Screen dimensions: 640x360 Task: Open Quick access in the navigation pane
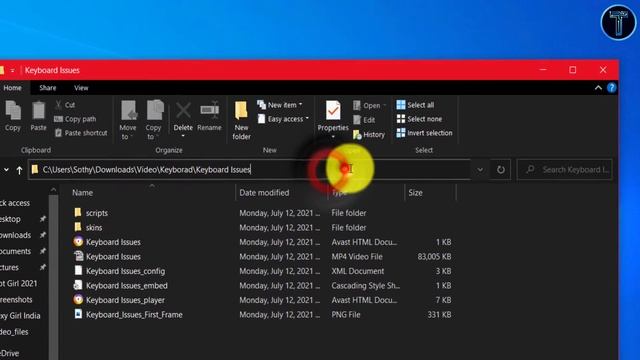point(15,203)
